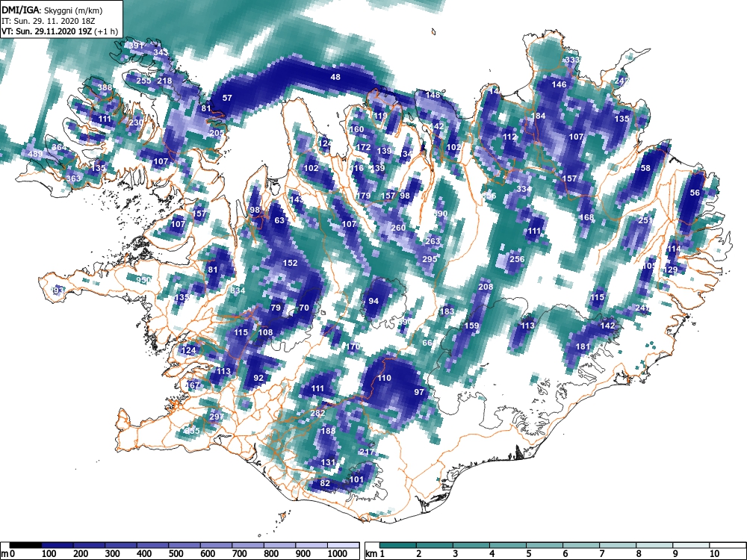
Task: Click visibility value '57' near Húnaflói bay
Action: (x=227, y=98)
